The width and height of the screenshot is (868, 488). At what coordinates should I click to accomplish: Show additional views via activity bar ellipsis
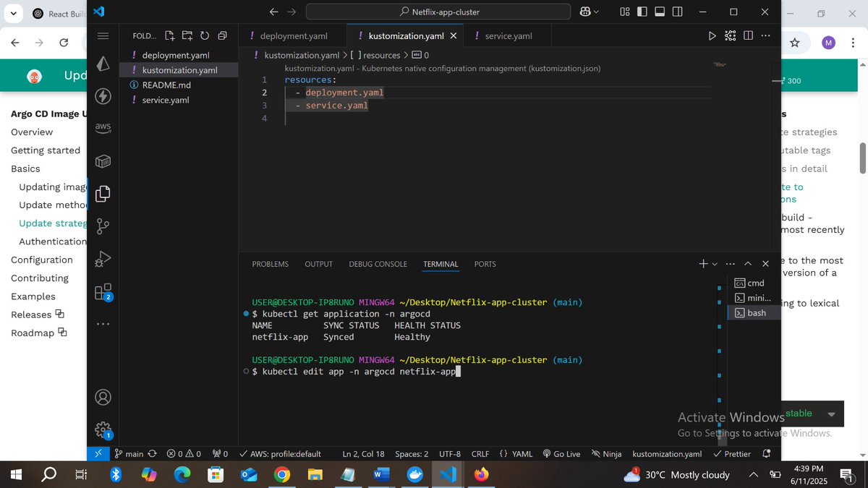click(103, 324)
